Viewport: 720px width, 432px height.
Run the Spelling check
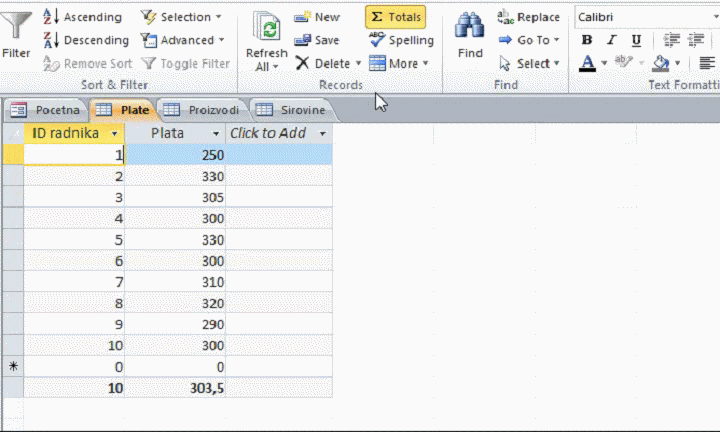click(401, 40)
